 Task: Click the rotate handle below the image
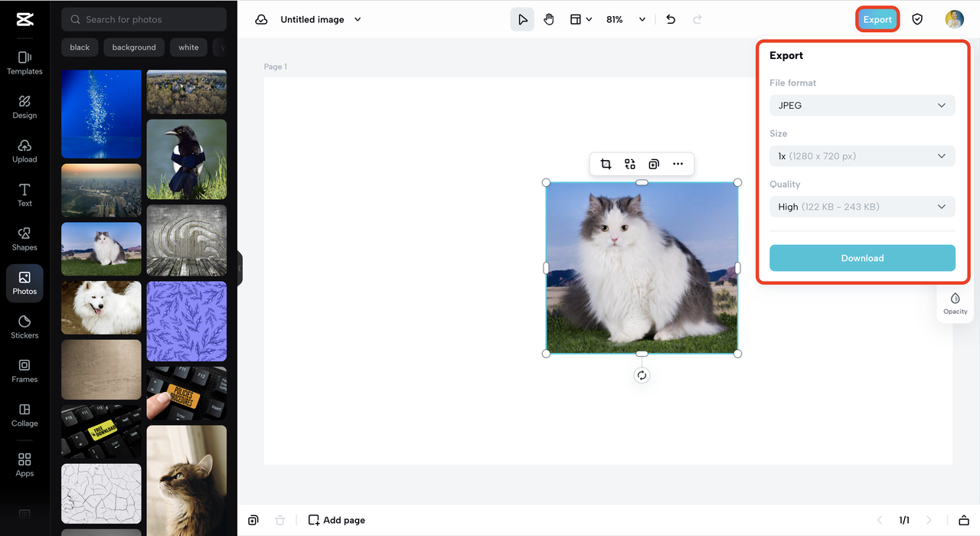[x=642, y=375]
